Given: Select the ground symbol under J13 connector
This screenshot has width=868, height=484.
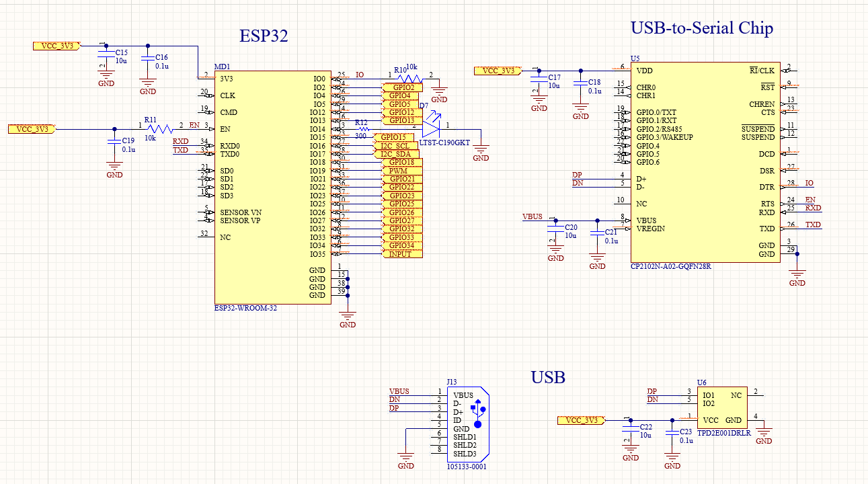Looking at the screenshot, I should (405, 460).
